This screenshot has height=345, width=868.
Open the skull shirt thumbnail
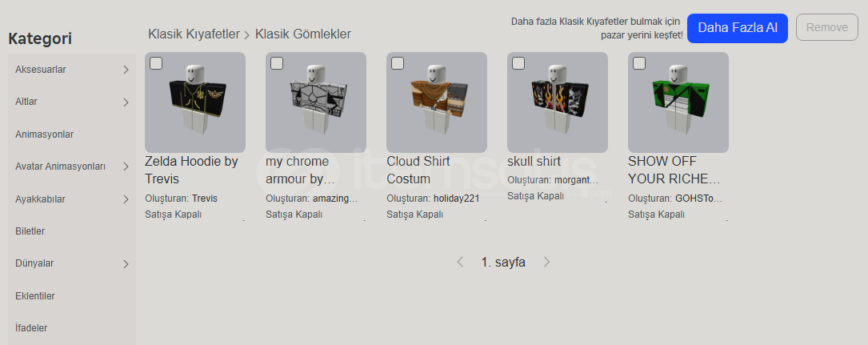557,102
